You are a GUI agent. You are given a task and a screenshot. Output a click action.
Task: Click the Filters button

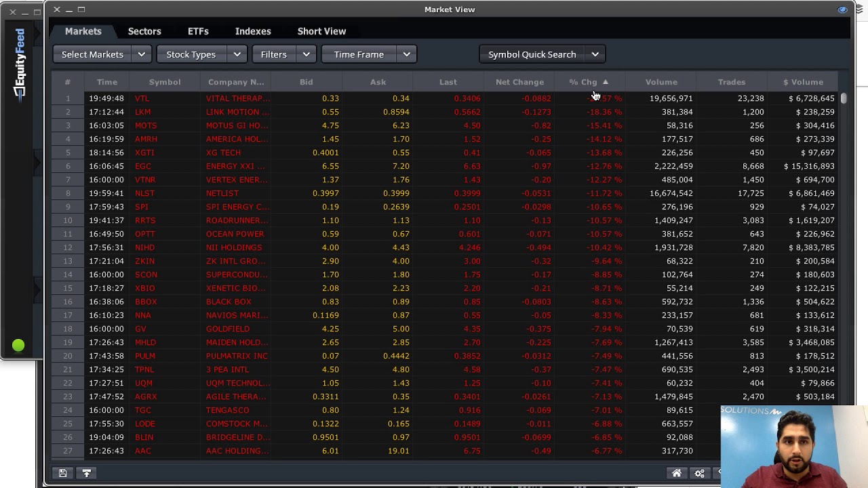274,54
